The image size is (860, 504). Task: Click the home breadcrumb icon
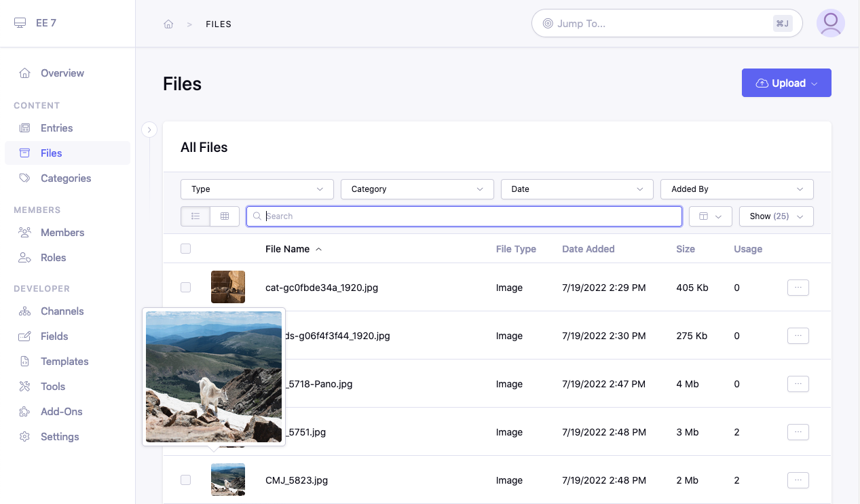pos(168,24)
